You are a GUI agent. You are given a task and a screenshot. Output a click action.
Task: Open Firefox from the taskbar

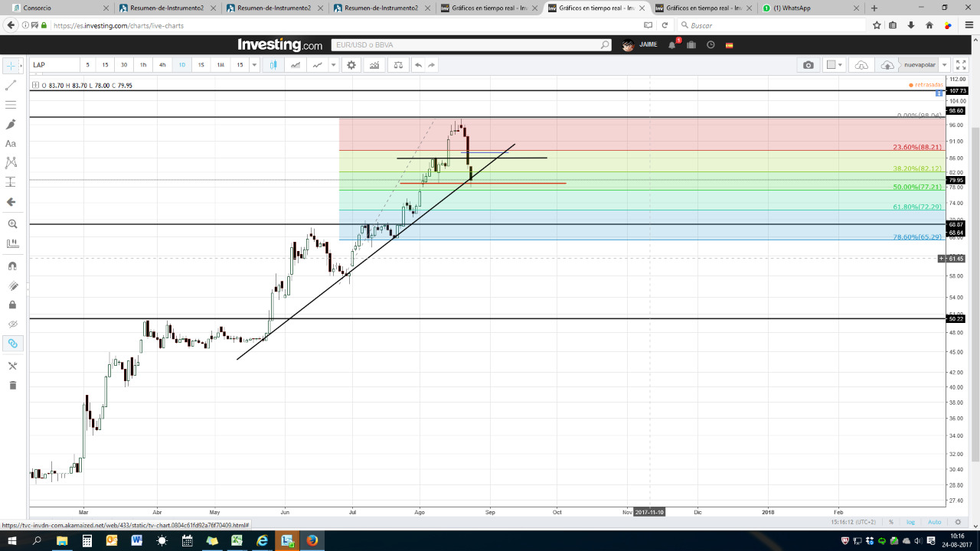(x=312, y=540)
